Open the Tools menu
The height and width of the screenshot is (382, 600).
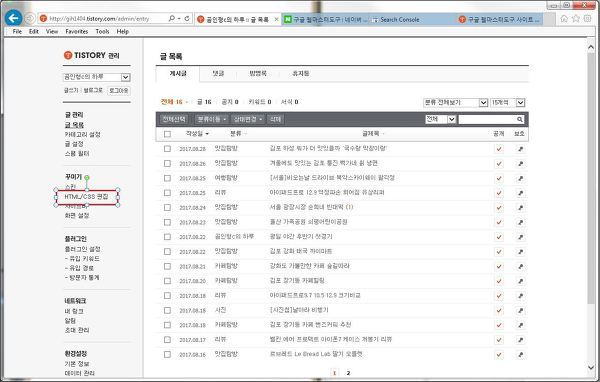[x=102, y=31]
